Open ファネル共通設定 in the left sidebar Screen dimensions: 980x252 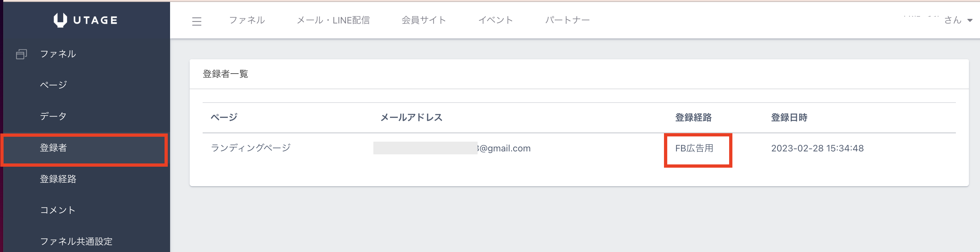point(76,241)
